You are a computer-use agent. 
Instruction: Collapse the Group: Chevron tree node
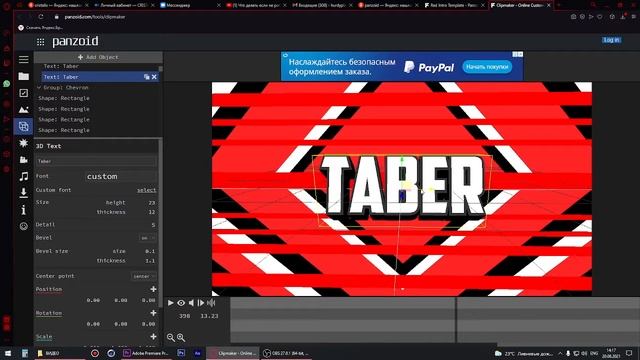(x=39, y=87)
